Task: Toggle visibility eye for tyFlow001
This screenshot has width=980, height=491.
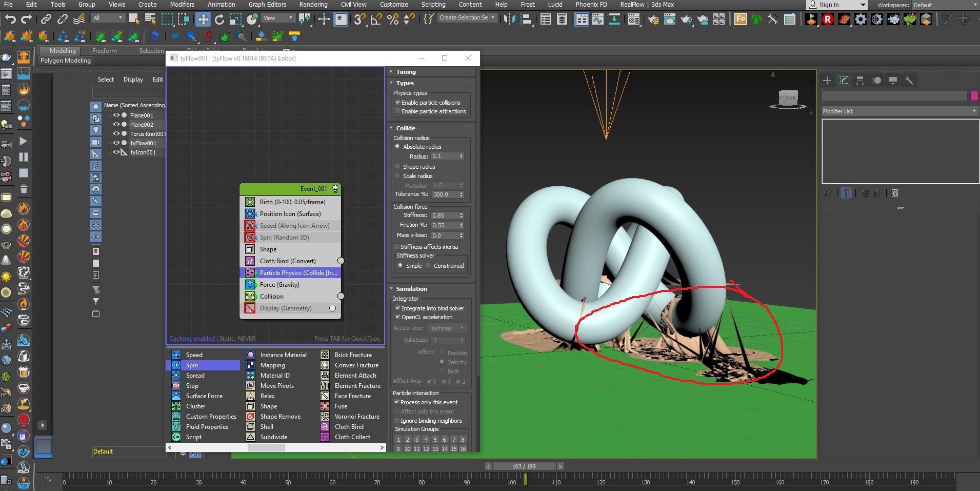Action: 116,143
